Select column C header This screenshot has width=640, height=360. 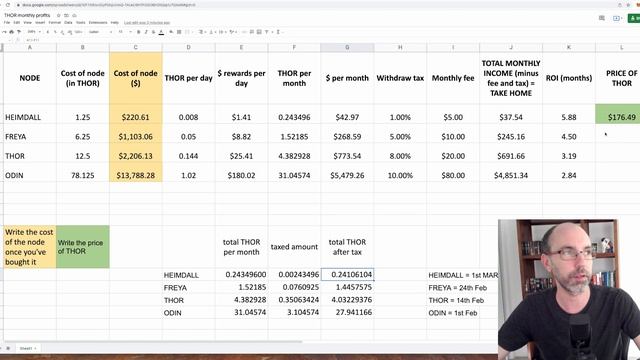click(x=136, y=47)
